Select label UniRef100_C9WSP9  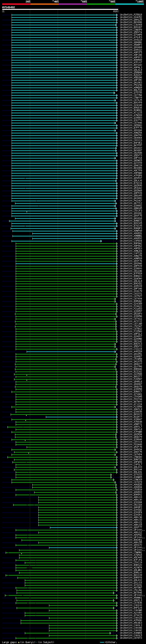pyautogui.click(x=131, y=30)
